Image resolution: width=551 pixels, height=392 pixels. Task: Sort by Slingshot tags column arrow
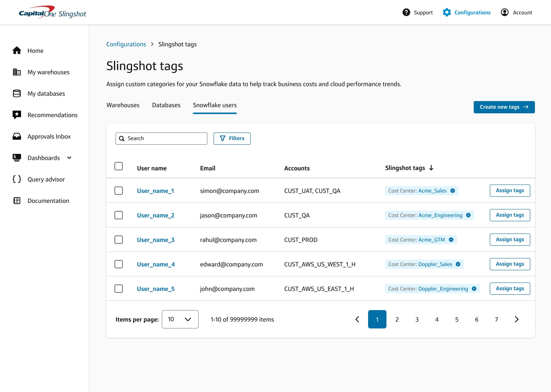[x=431, y=168]
